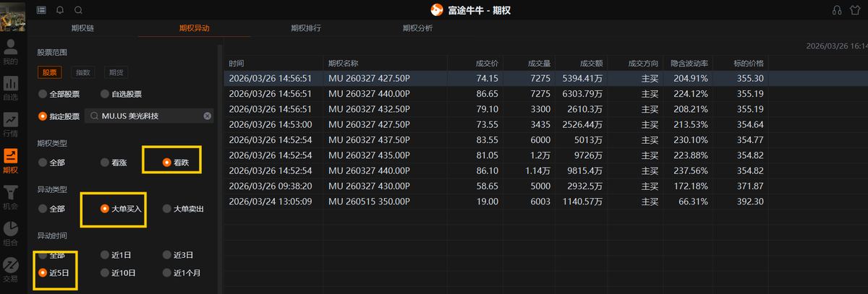The height and width of the screenshot is (294, 868).
Task: Click the MU.US 美光科技 search input
Action: coord(150,116)
